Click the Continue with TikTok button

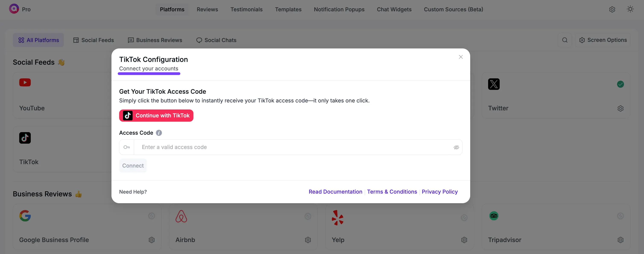[156, 115]
